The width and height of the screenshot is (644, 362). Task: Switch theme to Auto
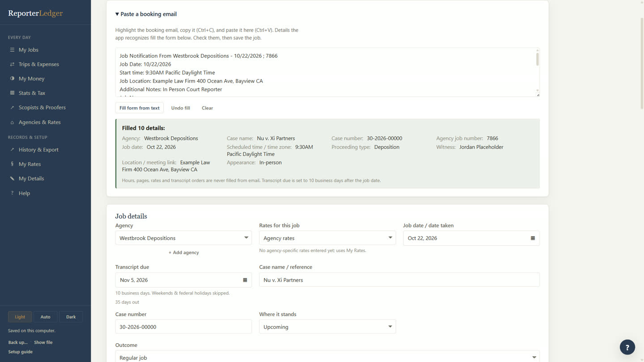[45, 317]
